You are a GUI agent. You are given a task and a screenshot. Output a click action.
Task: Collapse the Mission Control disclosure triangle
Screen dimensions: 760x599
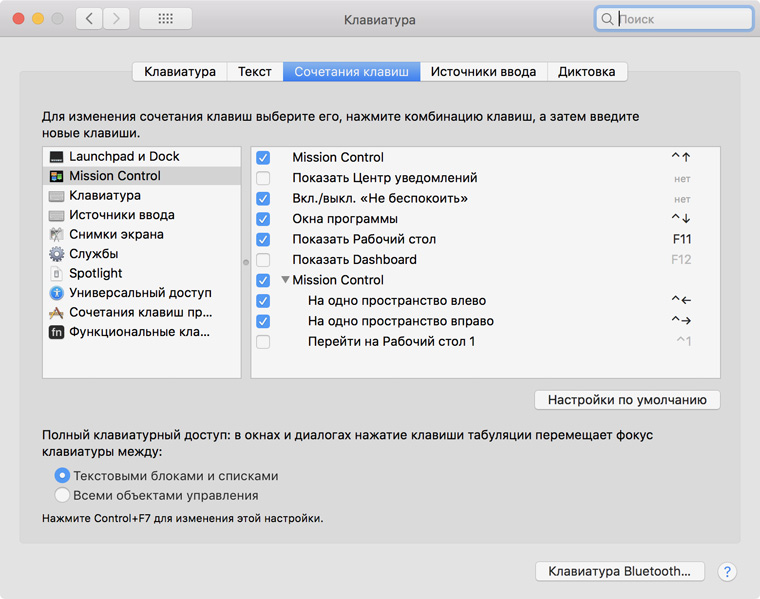[x=286, y=281]
